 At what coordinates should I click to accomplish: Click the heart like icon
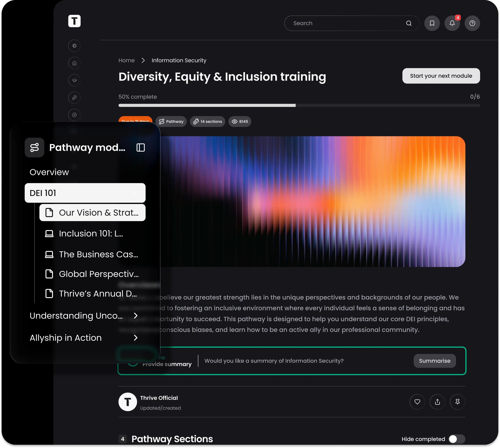[x=417, y=402]
